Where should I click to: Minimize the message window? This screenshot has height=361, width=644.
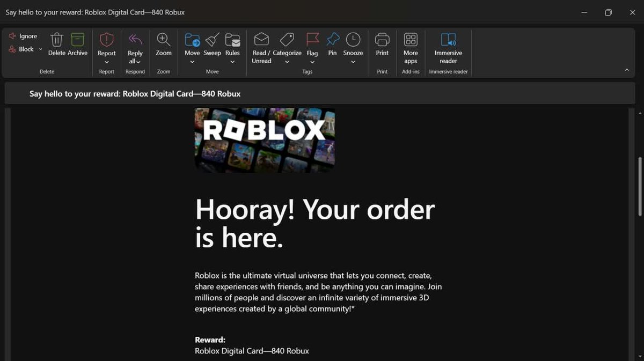pos(583,12)
